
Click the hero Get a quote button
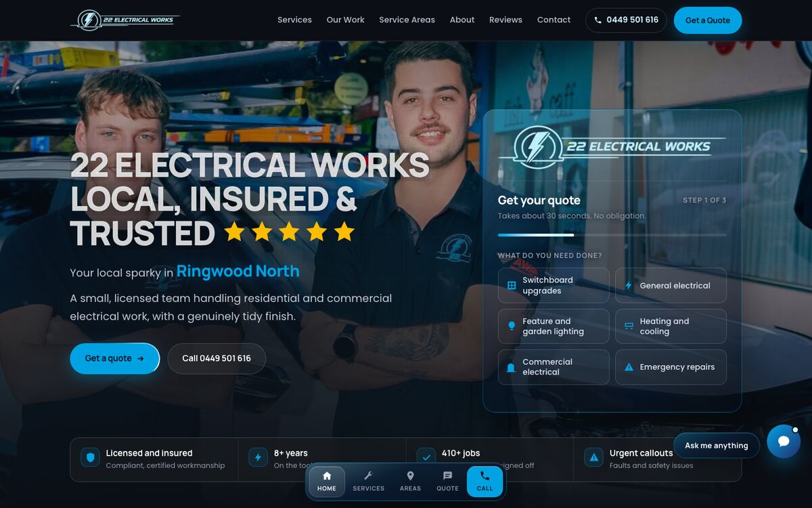coord(114,358)
